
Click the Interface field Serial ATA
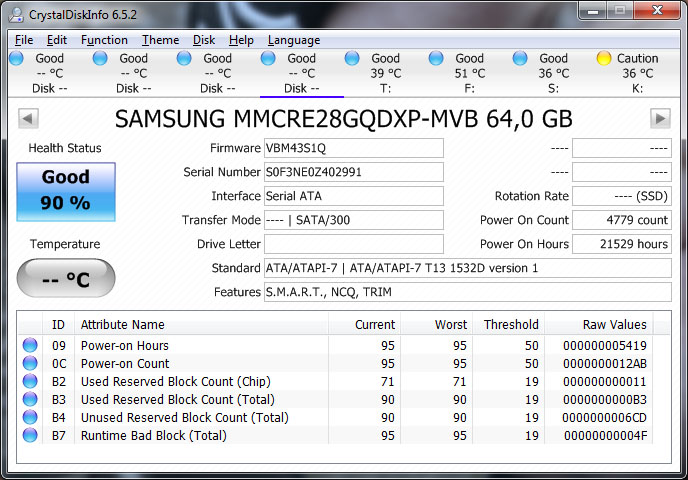[x=354, y=196]
